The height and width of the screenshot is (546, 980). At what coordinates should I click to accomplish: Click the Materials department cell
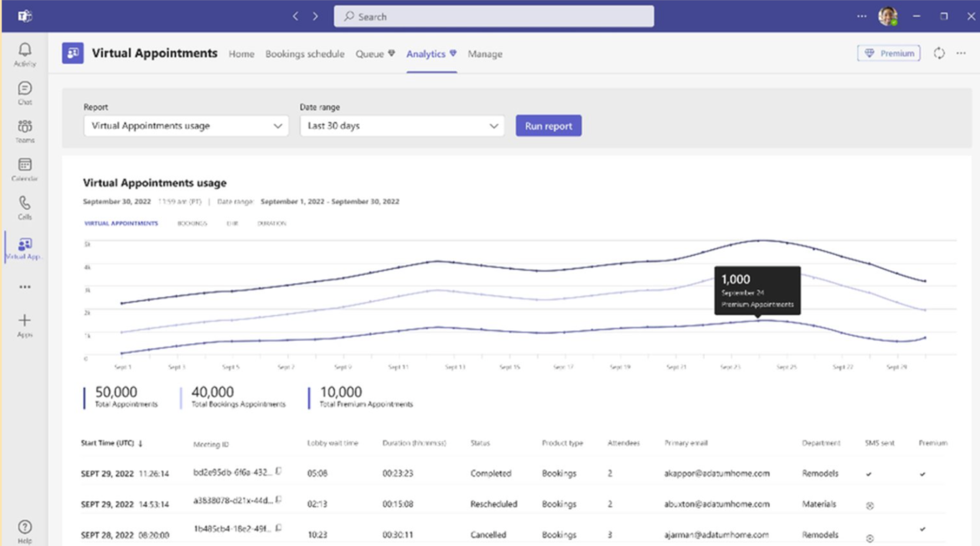pyautogui.click(x=819, y=504)
